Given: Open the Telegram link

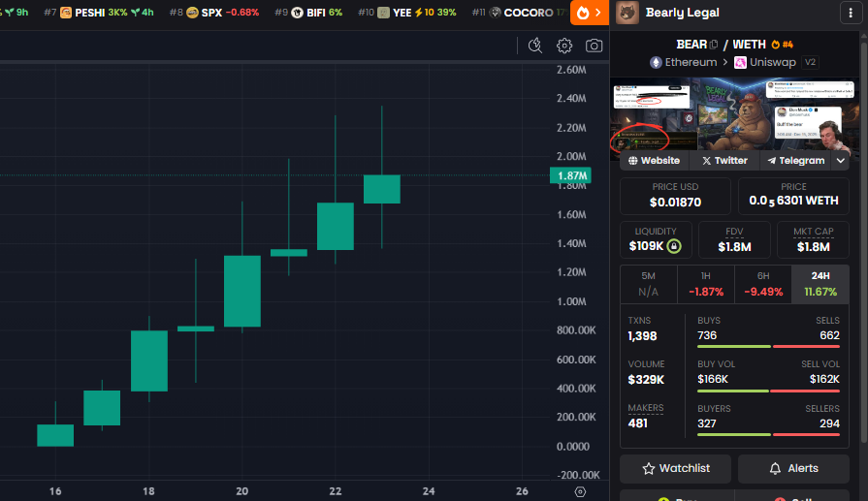Looking at the screenshot, I should pyautogui.click(x=795, y=160).
